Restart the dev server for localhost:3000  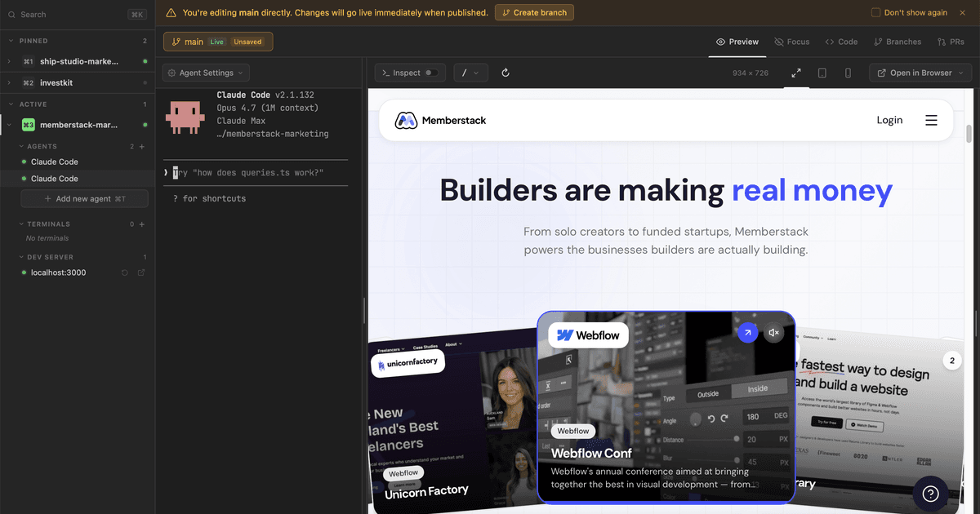[x=125, y=273]
